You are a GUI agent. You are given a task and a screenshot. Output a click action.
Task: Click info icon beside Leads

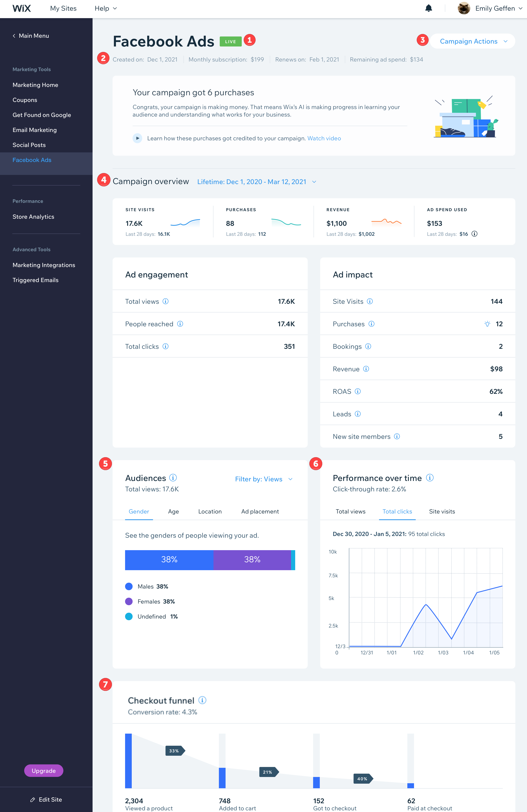click(358, 414)
